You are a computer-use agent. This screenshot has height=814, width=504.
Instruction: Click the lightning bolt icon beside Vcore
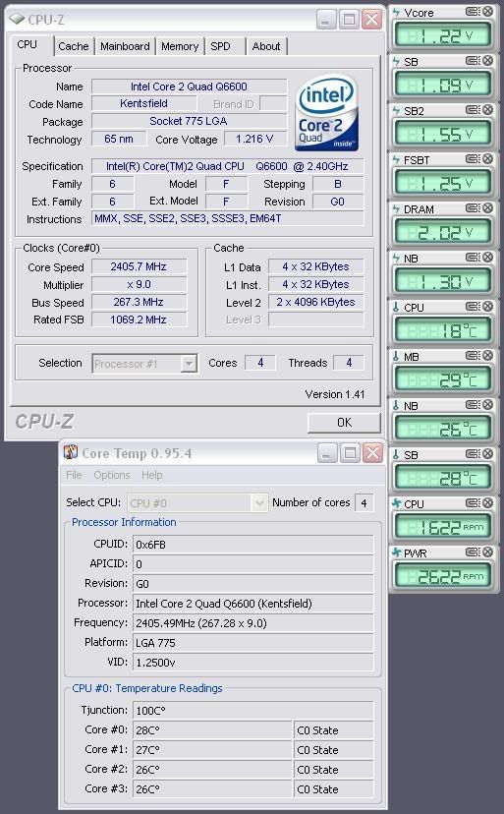coord(397,13)
